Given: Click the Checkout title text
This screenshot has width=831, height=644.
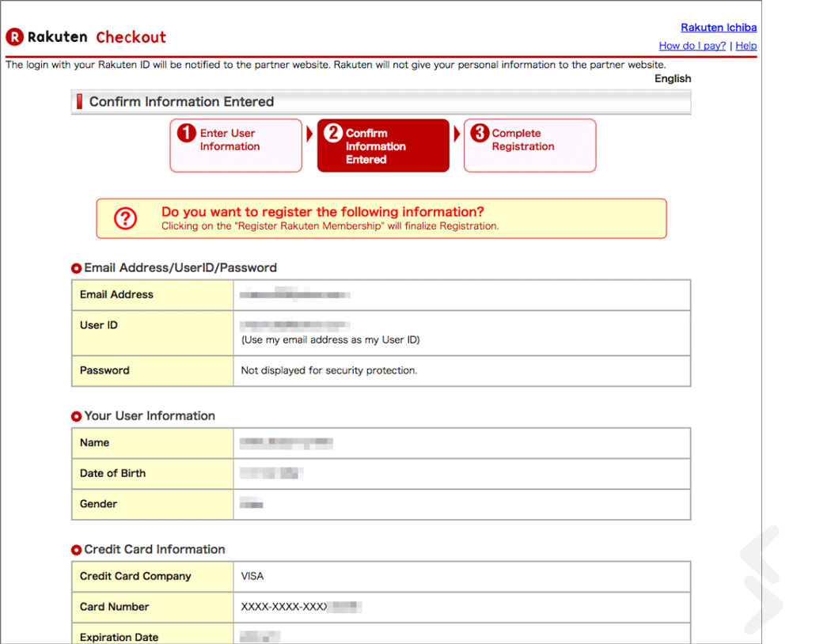Looking at the screenshot, I should click(x=131, y=37).
